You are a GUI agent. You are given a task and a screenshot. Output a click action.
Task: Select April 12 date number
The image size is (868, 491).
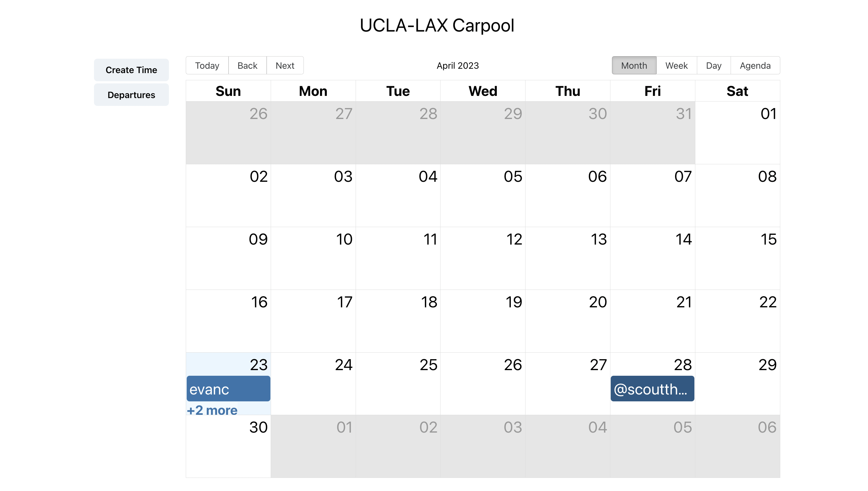click(514, 239)
